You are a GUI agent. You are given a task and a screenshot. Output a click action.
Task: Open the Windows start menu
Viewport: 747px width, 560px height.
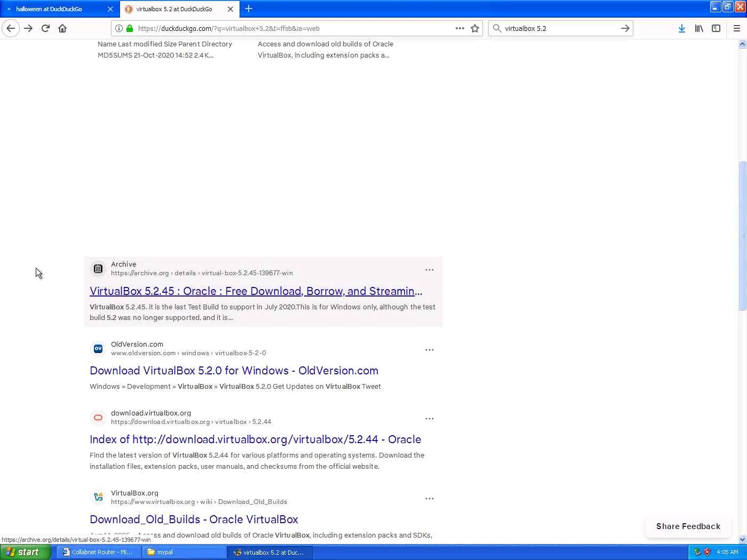click(x=26, y=552)
